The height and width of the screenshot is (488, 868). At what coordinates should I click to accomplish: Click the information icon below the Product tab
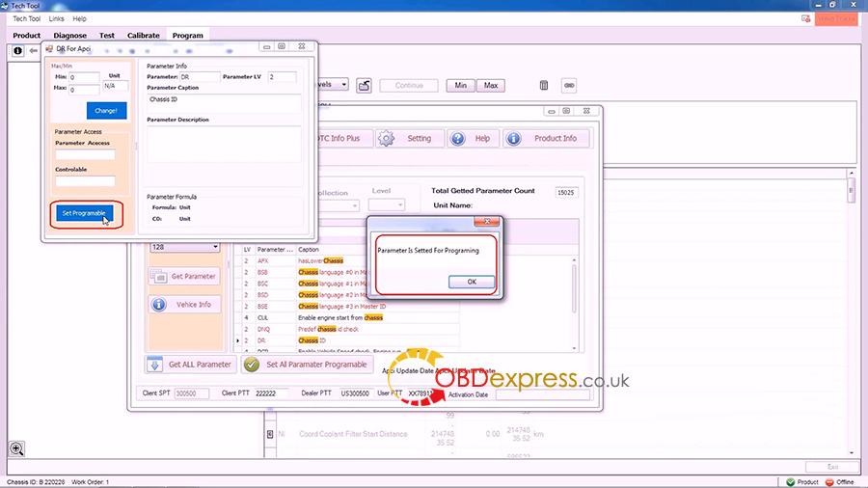tap(17, 51)
